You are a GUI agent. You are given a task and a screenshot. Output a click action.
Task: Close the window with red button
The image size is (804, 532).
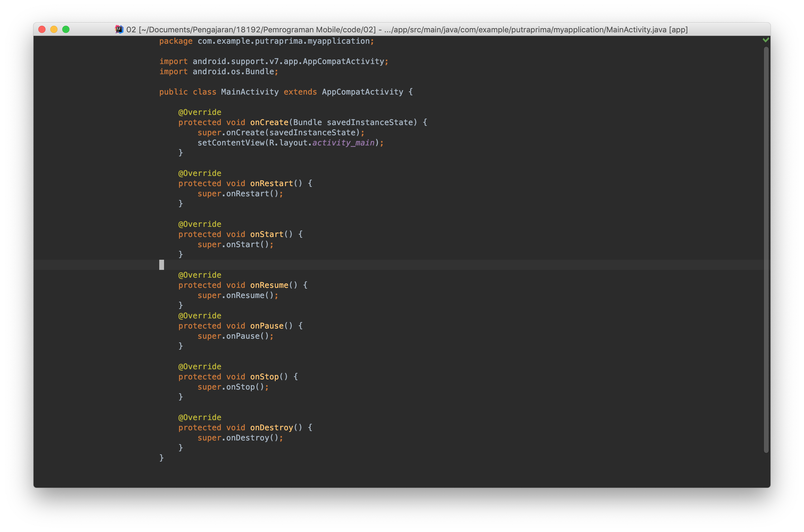[42, 30]
